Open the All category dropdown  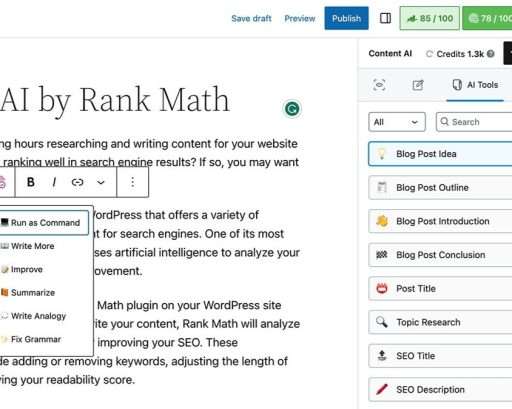tap(397, 122)
